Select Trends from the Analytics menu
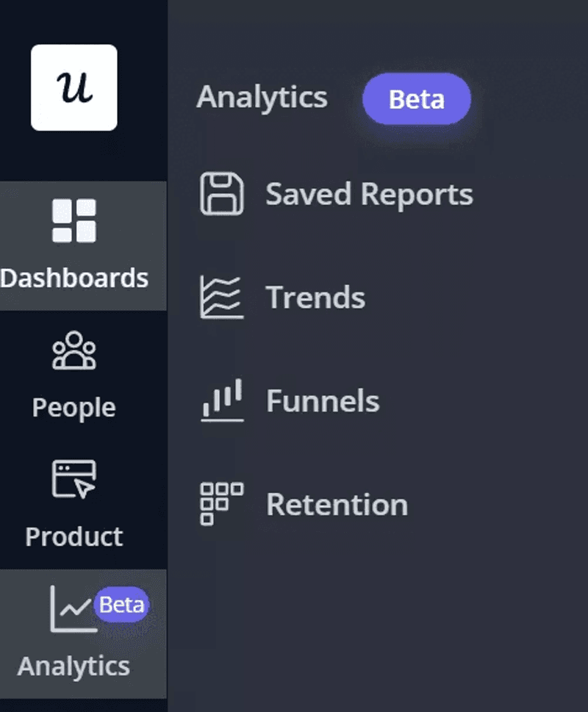 [x=315, y=297]
